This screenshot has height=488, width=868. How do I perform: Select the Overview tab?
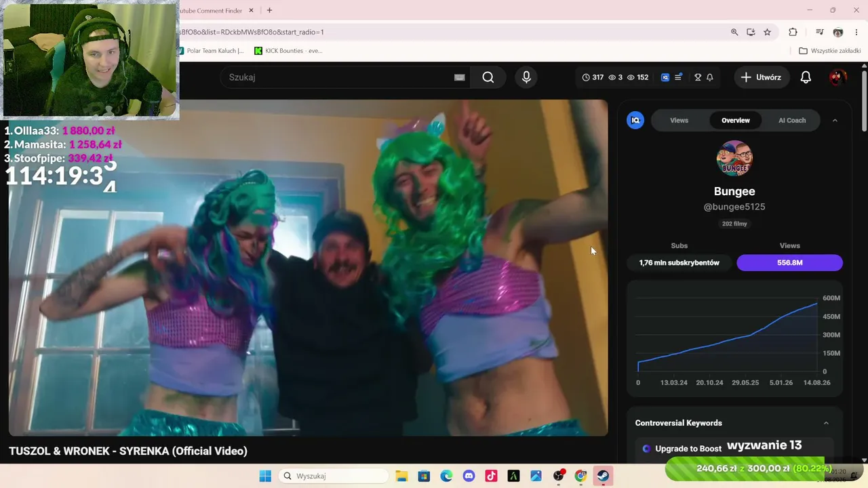tap(736, 120)
